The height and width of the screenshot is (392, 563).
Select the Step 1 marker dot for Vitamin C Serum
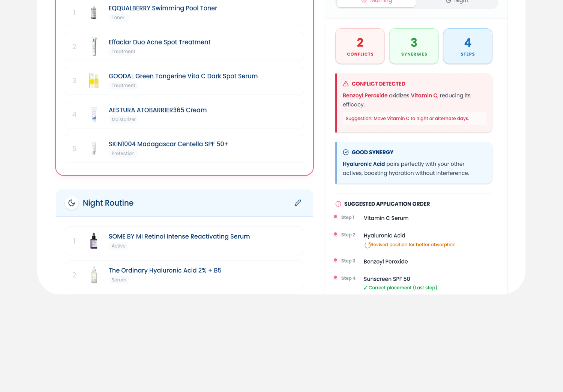tap(335, 217)
